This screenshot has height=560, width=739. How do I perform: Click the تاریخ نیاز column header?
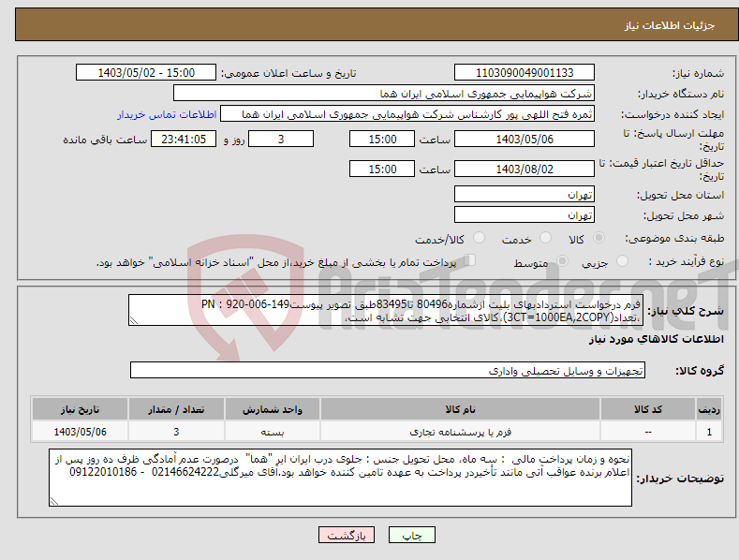[81, 409]
